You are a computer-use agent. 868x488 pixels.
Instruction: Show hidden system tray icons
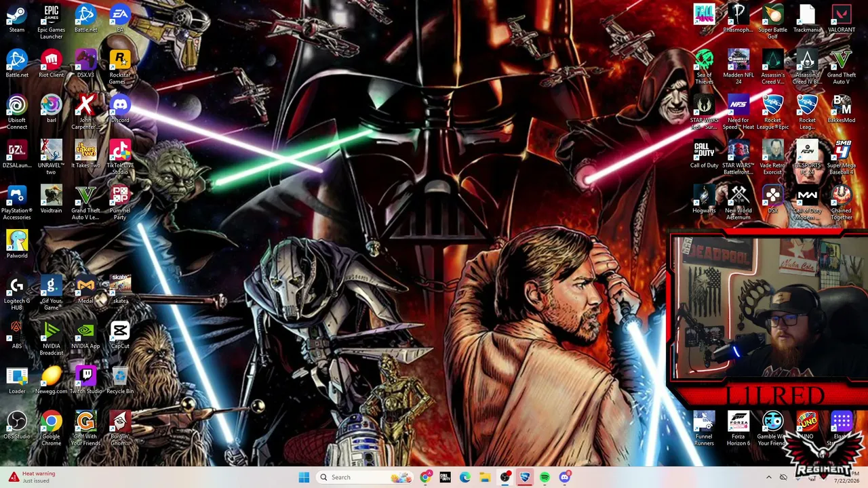[x=768, y=477]
